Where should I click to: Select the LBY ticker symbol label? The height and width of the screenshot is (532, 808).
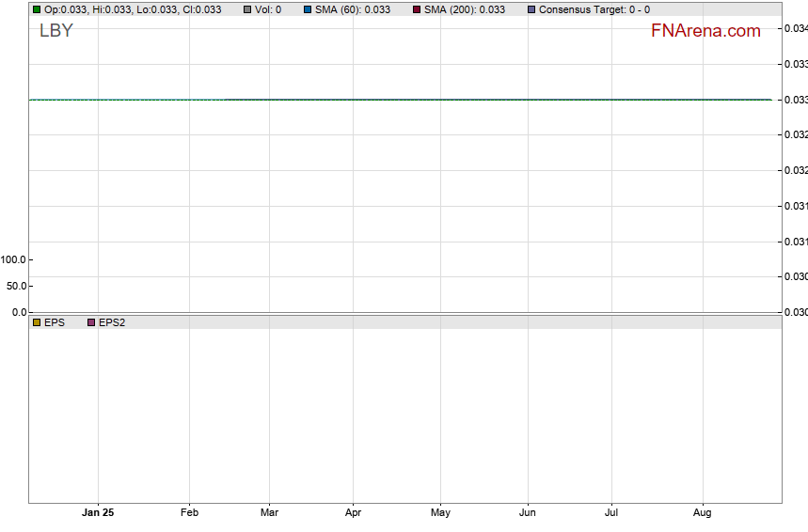[x=55, y=31]
